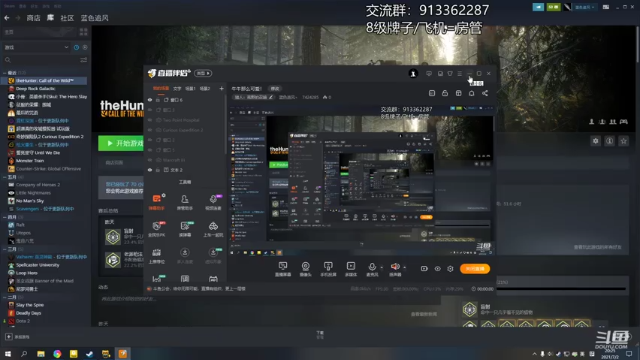Click the 修改 button beside stream title
The image size is (640, 360).
[x=275, y=89]
